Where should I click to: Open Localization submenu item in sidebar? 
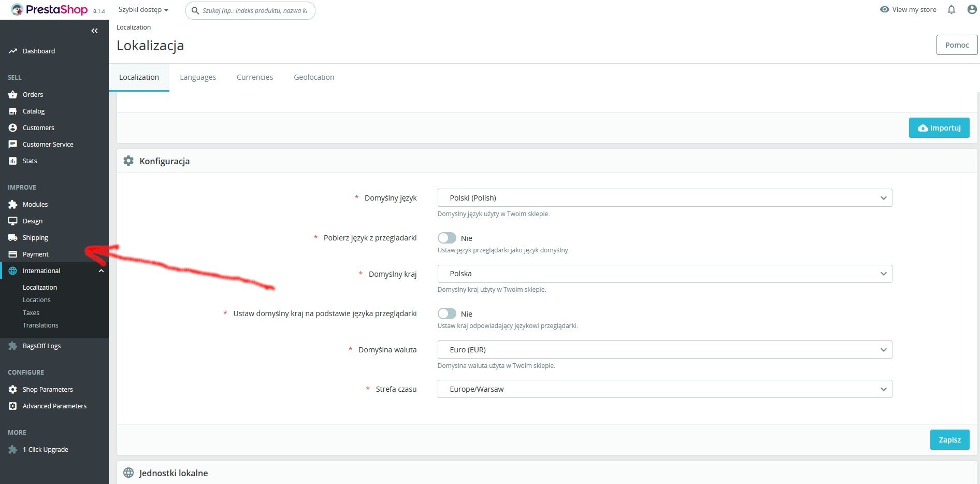click(40, 288)
